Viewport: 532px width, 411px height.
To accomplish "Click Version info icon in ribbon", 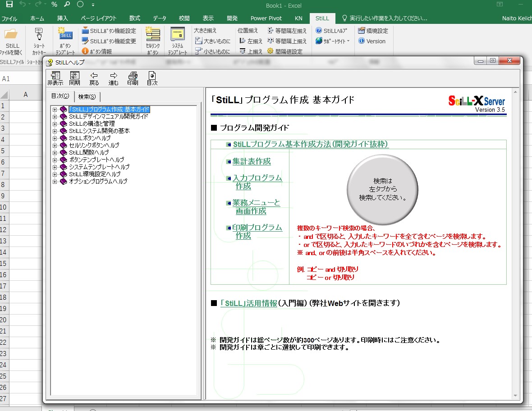I will coord(372,41).
